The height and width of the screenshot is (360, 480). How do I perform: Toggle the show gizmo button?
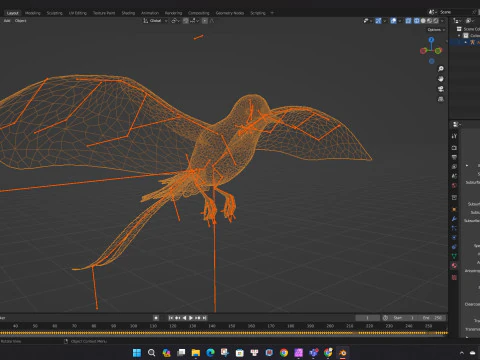(x=378, y=21)
